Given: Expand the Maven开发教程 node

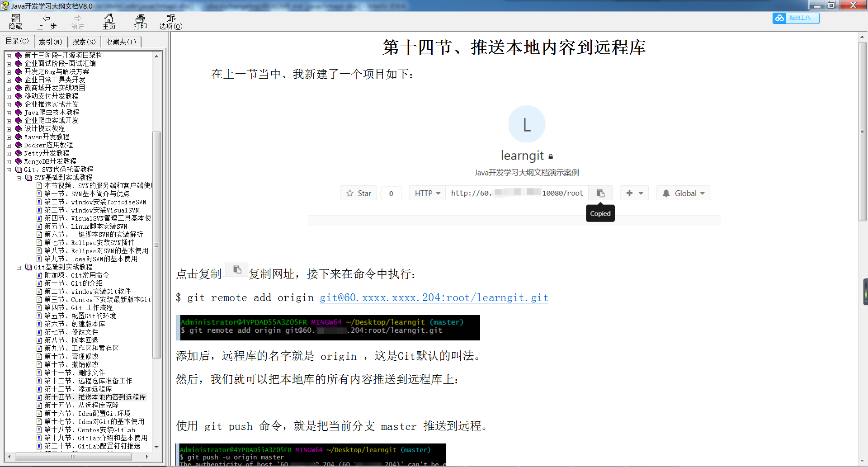Looking at the screenshot, I should pos(9,137).
